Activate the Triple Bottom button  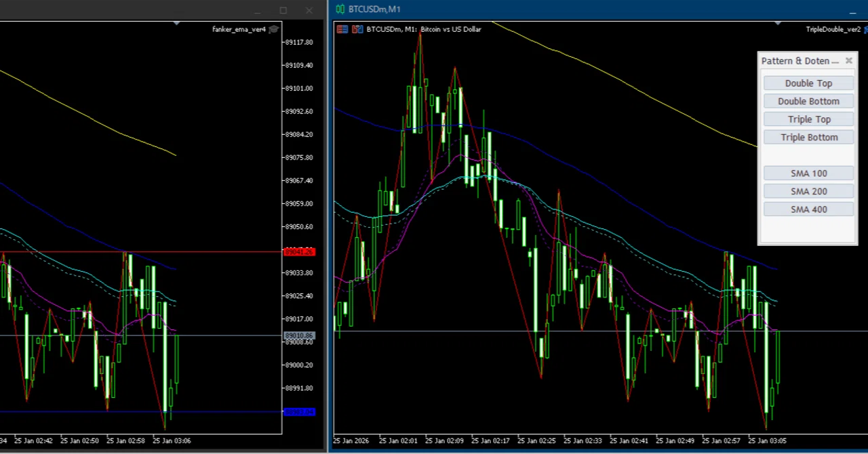click(x=808, y=138)
